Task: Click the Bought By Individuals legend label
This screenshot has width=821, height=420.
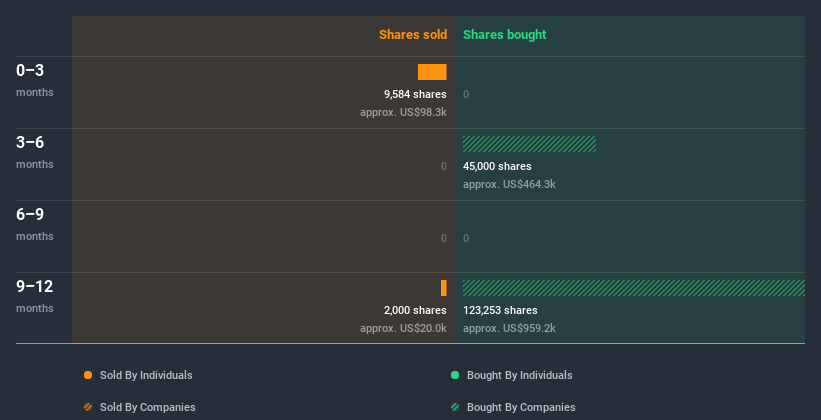Action: pos(519,375)
